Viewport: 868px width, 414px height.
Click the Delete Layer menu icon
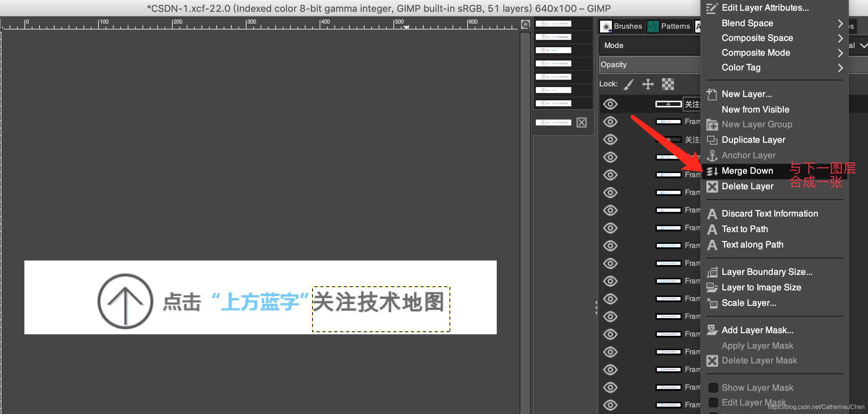click(x=712, y=187)
